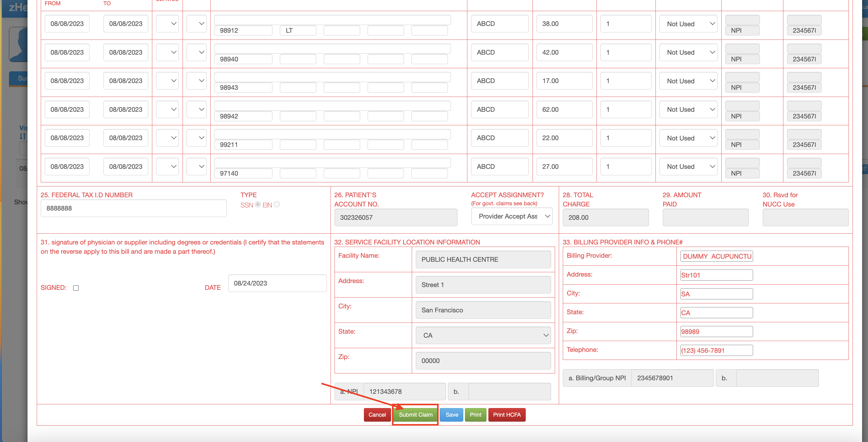Click the patient avatar thumbnail
The image size is (868, 442).
click(19, 44)
